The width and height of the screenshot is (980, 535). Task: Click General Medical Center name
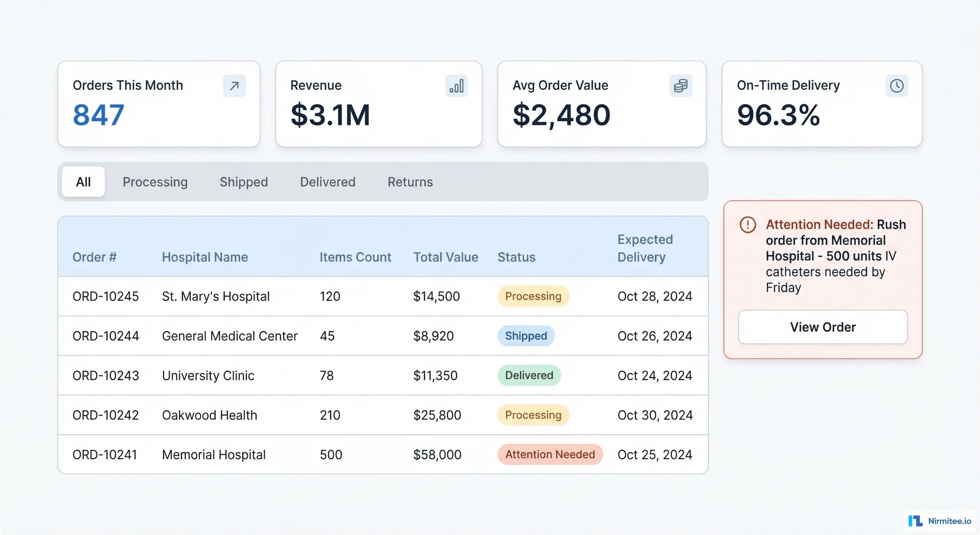pos(230,336)
